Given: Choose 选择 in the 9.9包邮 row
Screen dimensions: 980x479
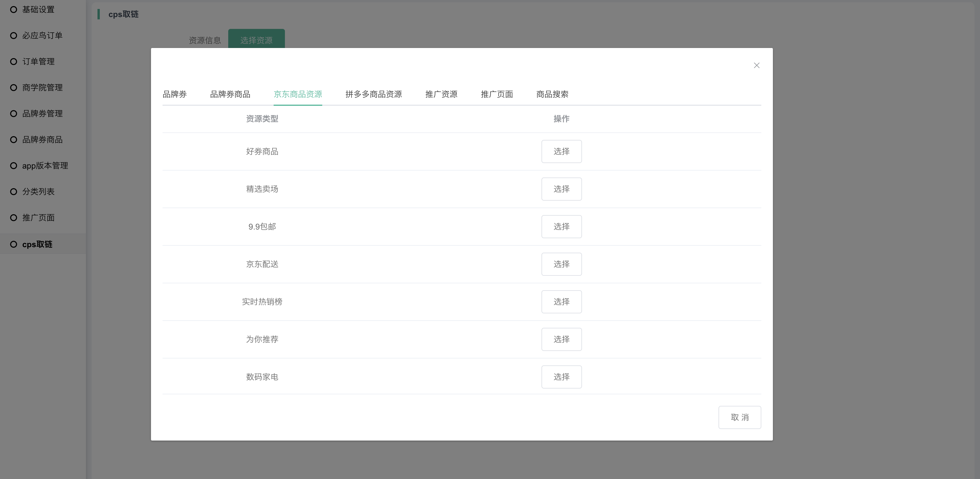Looking at the screenshot, I should coord(561,227).
